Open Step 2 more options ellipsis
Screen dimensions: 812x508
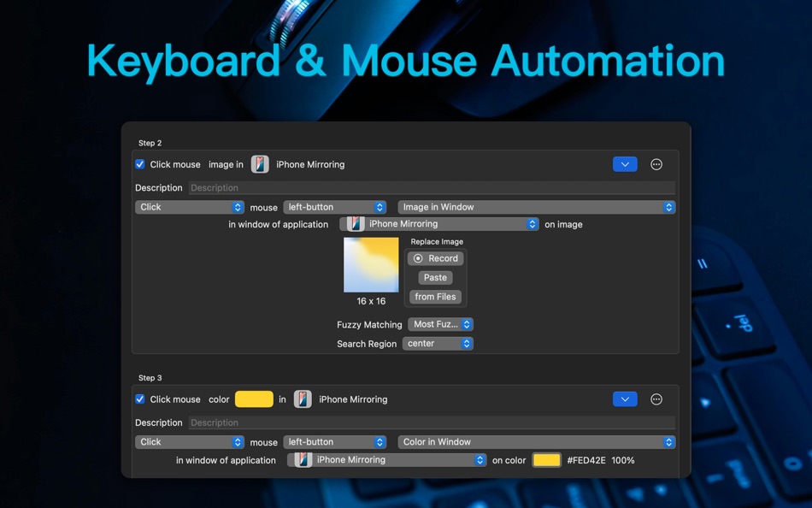point(656,164)
